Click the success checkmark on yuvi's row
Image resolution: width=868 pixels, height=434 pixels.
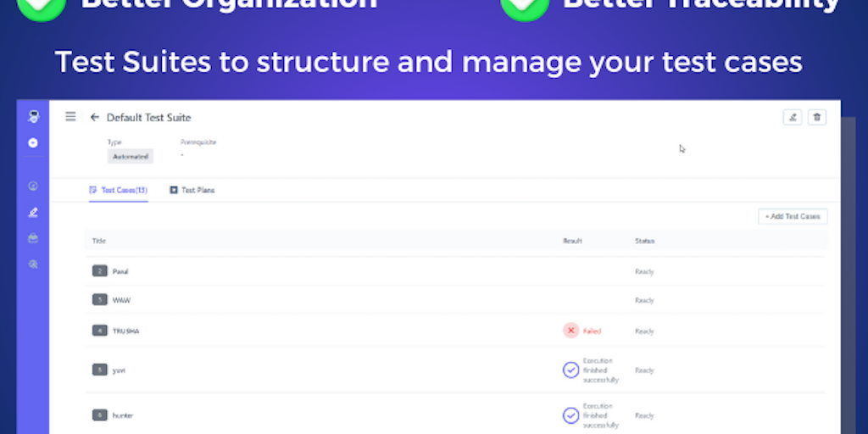571,370
